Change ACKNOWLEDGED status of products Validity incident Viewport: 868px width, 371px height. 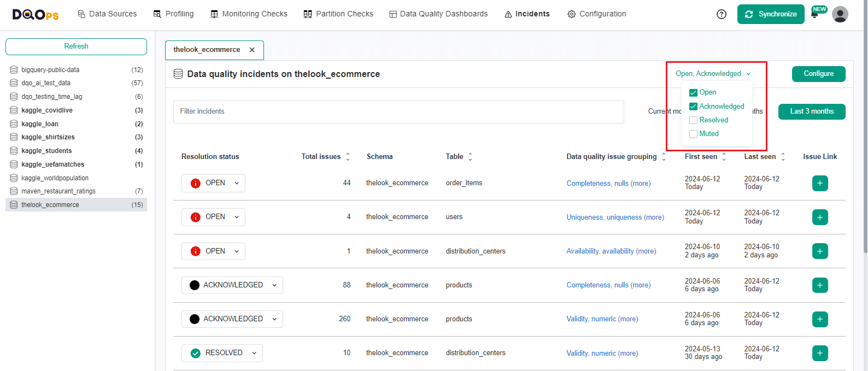[x=232, y=319]
